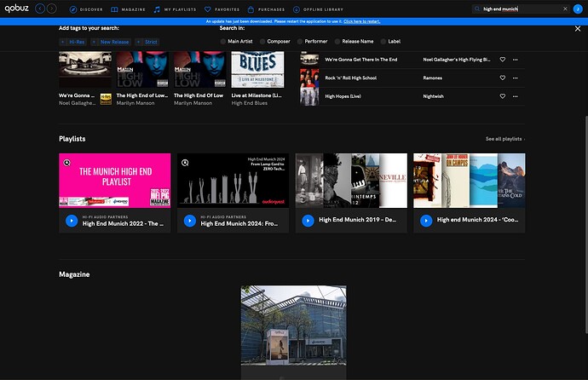Click the restart link in update banner

(362, 21)
